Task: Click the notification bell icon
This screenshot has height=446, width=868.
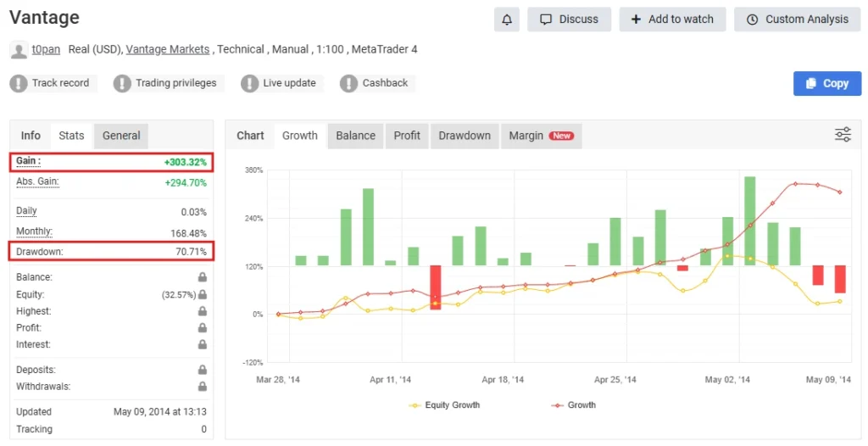Action: point(507,20)
